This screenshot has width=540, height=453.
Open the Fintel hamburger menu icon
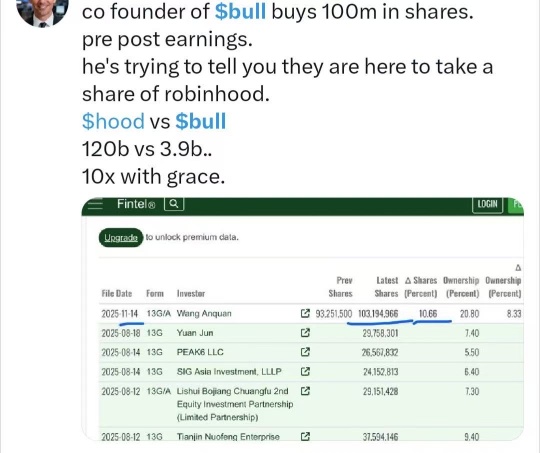tap(95, 205)
